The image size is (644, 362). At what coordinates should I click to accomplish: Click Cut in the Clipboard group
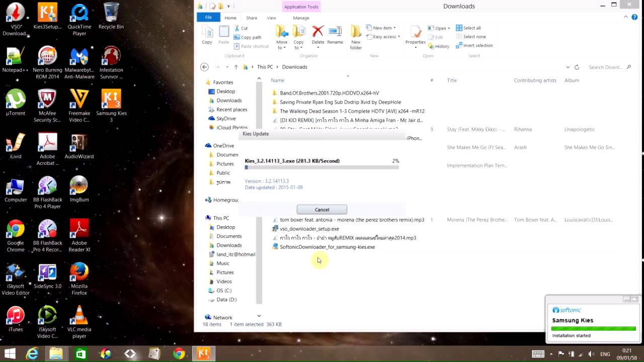[241, 28]
